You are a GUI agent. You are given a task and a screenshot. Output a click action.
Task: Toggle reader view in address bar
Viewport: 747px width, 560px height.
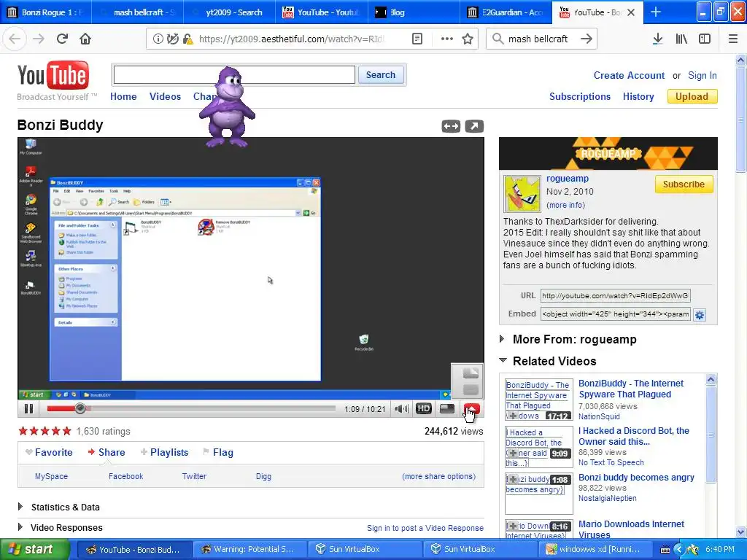click(417, 39)
